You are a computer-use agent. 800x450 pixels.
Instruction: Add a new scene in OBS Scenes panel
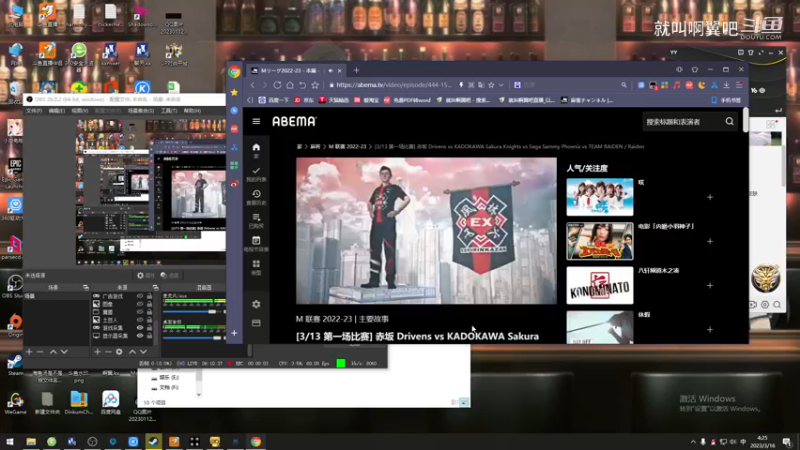click(29, 352)
